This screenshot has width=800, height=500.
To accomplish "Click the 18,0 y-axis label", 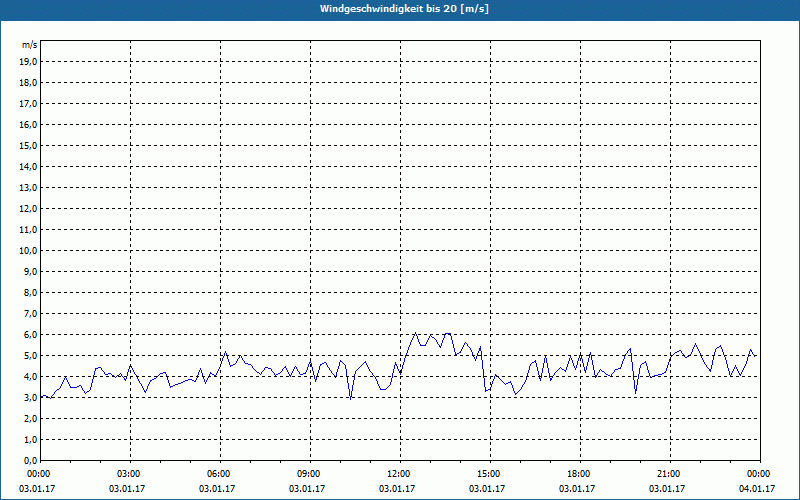I will click(29, 83).
